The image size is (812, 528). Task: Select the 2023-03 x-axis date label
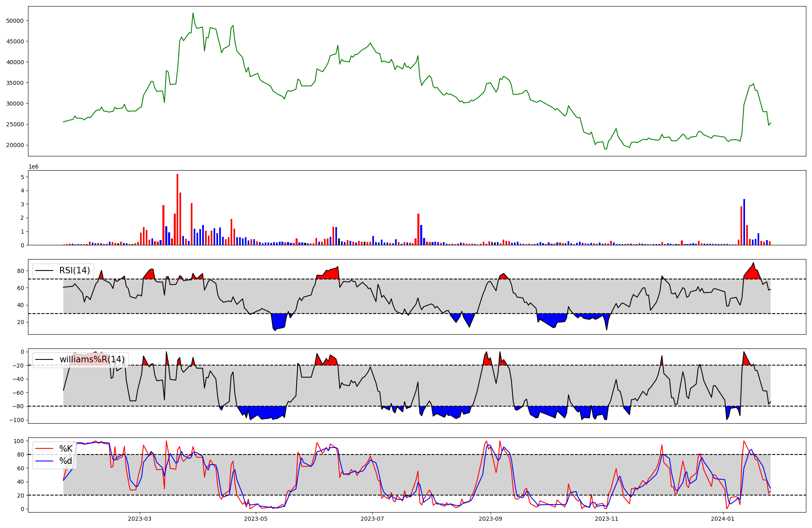[139, 519]
